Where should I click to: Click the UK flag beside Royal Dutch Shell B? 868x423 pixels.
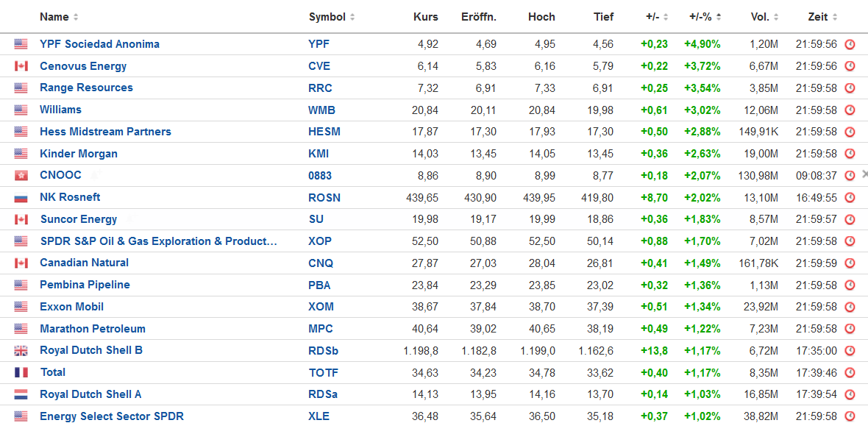21,351
